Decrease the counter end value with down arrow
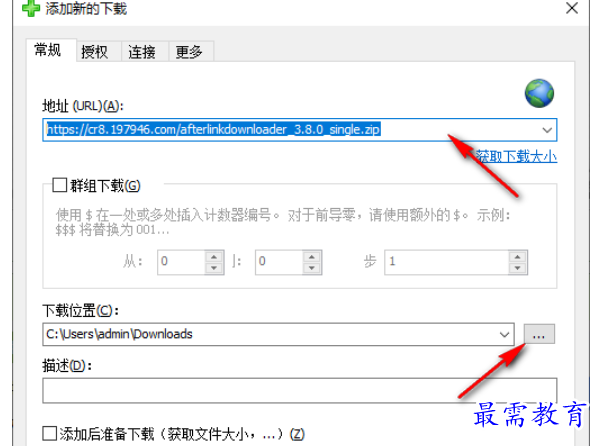The image size is (595, 446). pyautogui.click(x=312, y=268)
